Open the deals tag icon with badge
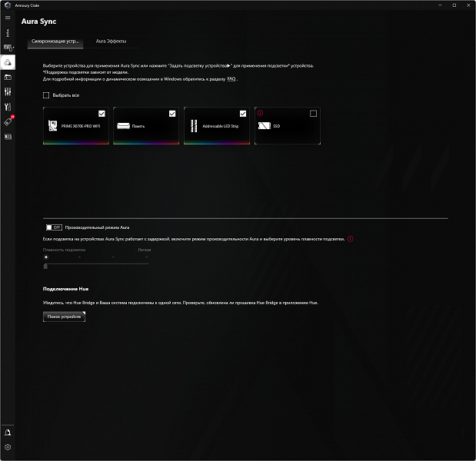The image size is (476, 461). click(8, 121)
